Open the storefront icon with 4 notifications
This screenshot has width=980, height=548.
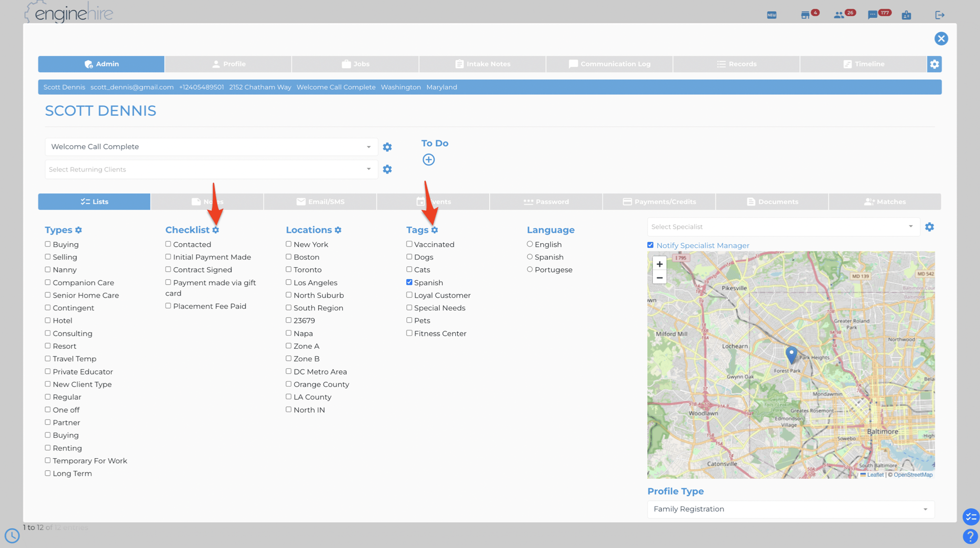point(807,14)
